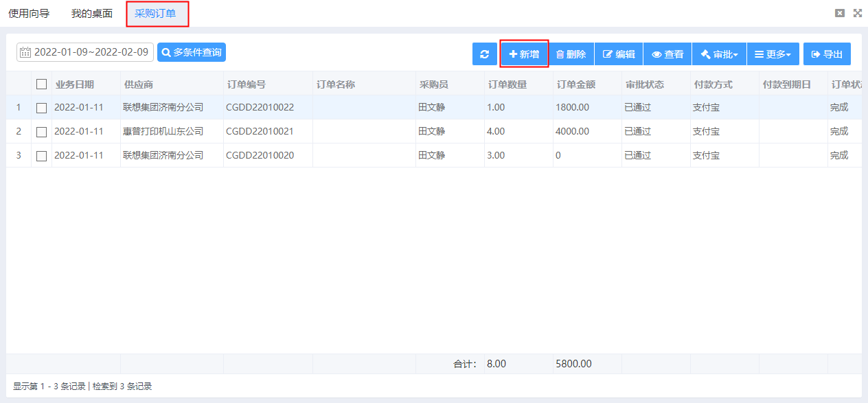Click order number CGDD22010021
This screenshot has width=868, height=403.
tap(260, 132)
